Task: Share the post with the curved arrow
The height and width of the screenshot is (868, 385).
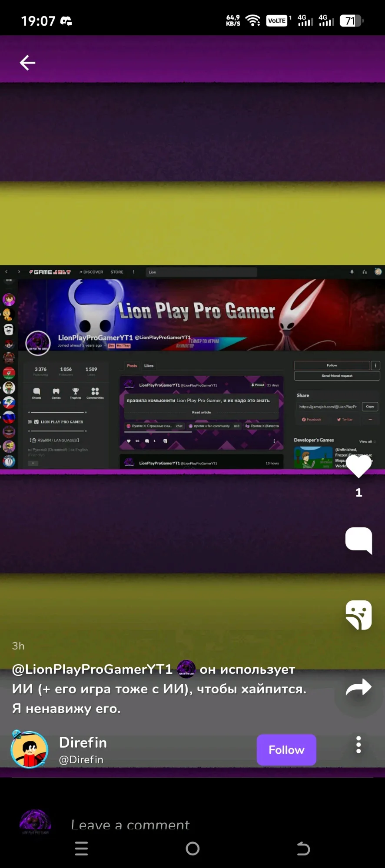Action: (358, 687)
